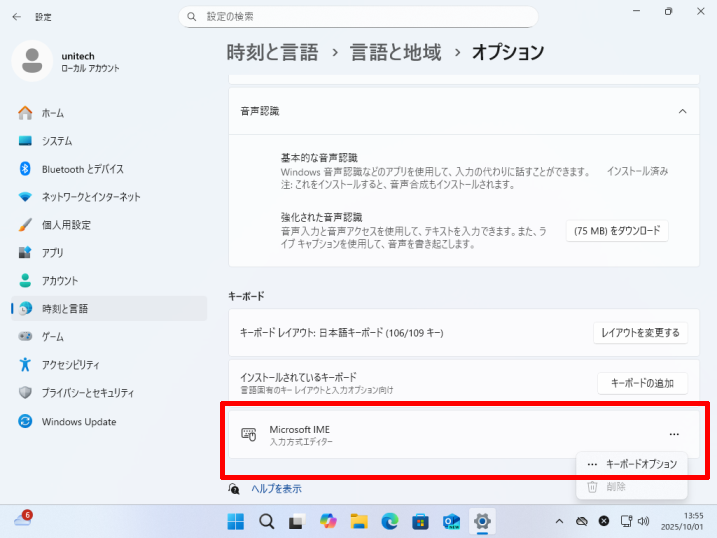This screenshot has height=538, width=717.
Task: Select アクセシビリティ in the sidebar
Action: click(x=70, y=365)
